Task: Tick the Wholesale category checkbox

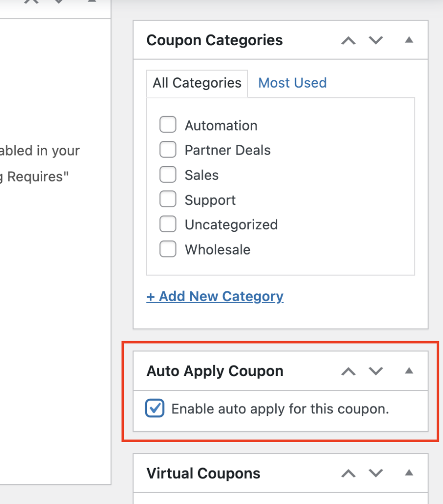Action: pyautogui.click(x=168, y=250)
